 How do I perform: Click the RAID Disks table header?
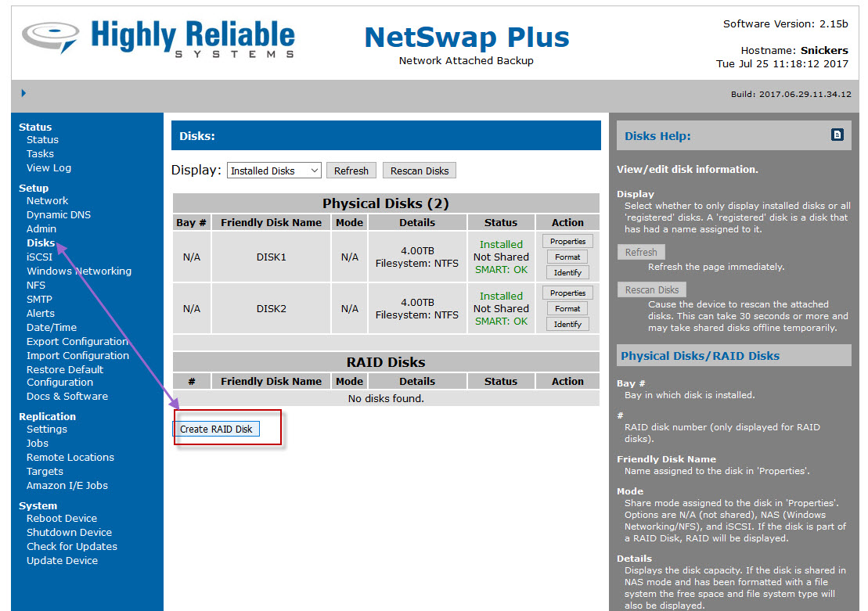point(386,362)
